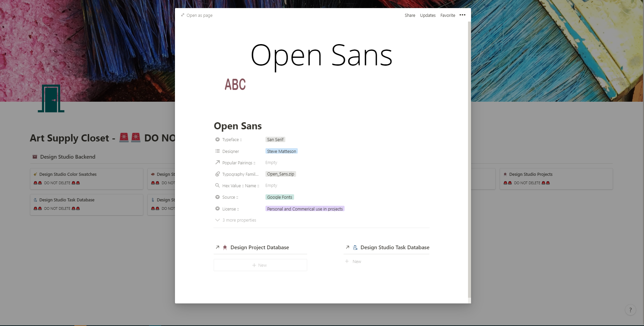Click the Personal and Commerical use license tag
The height and width of the screenshot is (326, 644).
(305, 209)
